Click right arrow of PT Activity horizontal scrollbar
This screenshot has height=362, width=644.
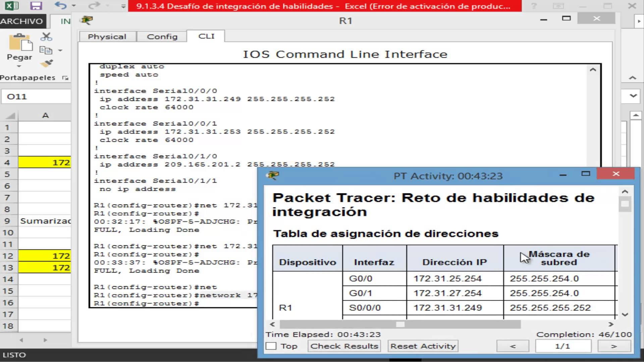[x=611, y=324]
